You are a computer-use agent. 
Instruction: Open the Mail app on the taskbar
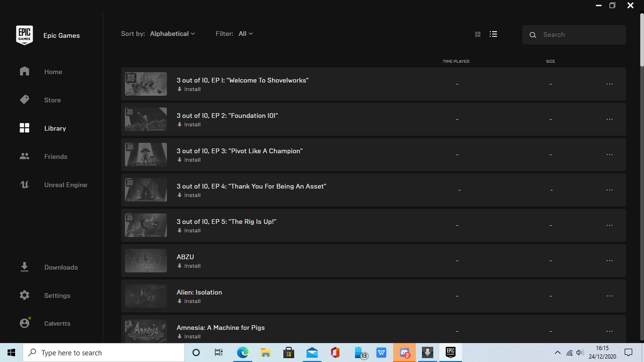312,352
